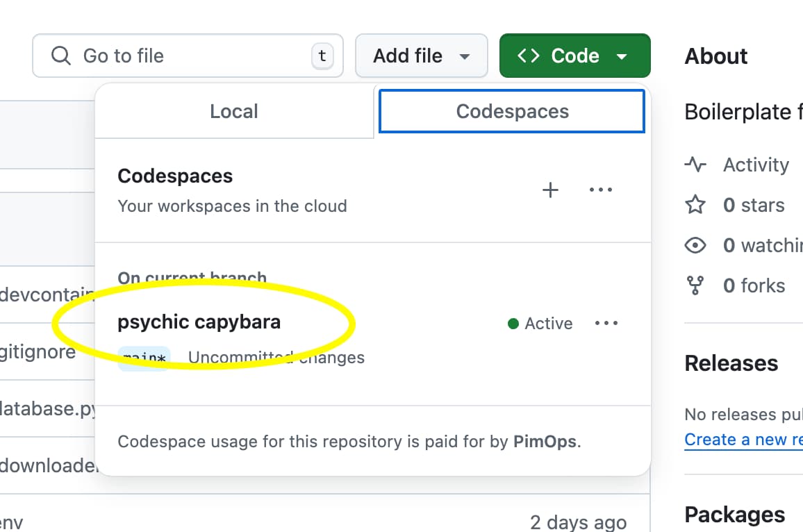Viewport: 803px width, 532px height.
Task: Open Codespaces header three-dot options menu
Action: [x=600, y=190]
